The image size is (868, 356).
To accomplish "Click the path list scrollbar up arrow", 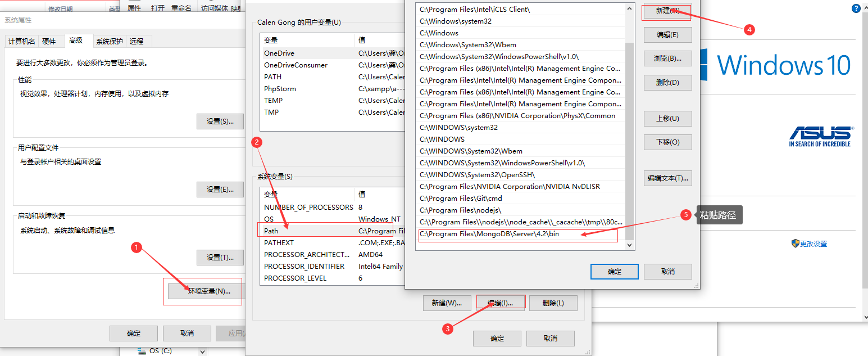I will point(629,8).
